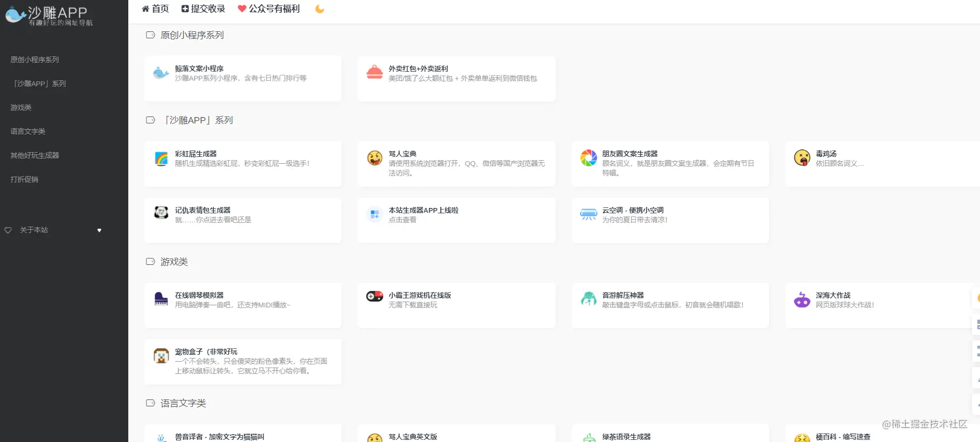Click the purple ball icon of 深海大作战
The image size is (980, 442).
(x=802, y=299)
